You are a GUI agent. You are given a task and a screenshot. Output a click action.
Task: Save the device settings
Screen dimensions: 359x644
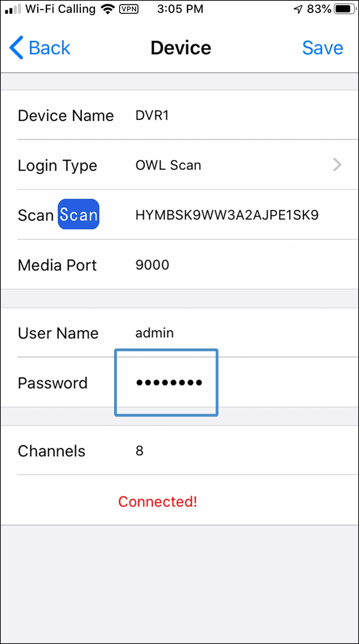[322, 48]
